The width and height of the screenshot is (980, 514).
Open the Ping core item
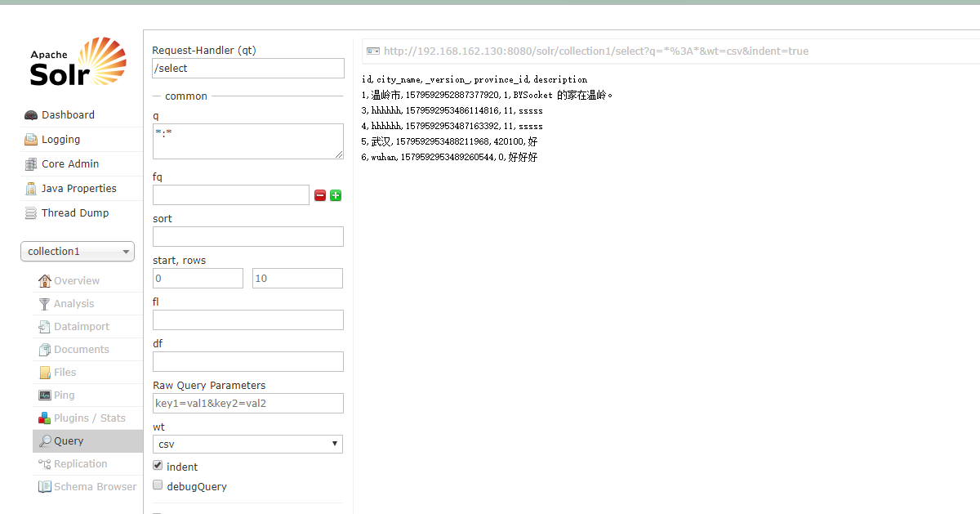[87, 396]
